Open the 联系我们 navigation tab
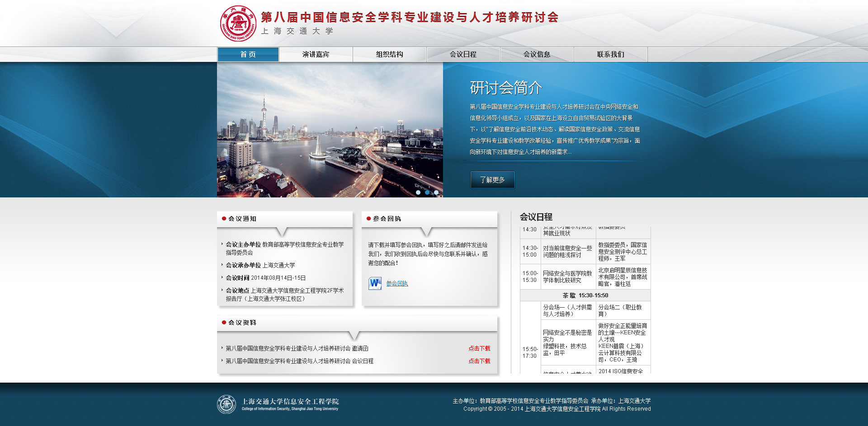 (610, 54)
